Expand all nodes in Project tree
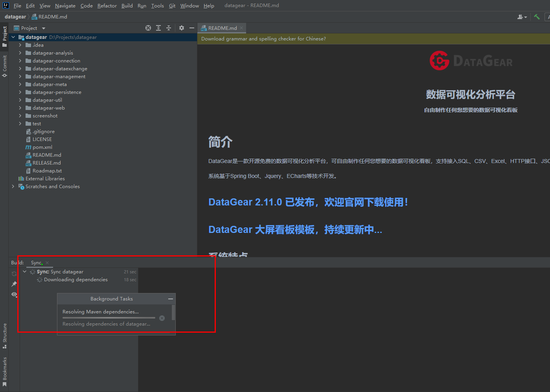 click(158, 28)
